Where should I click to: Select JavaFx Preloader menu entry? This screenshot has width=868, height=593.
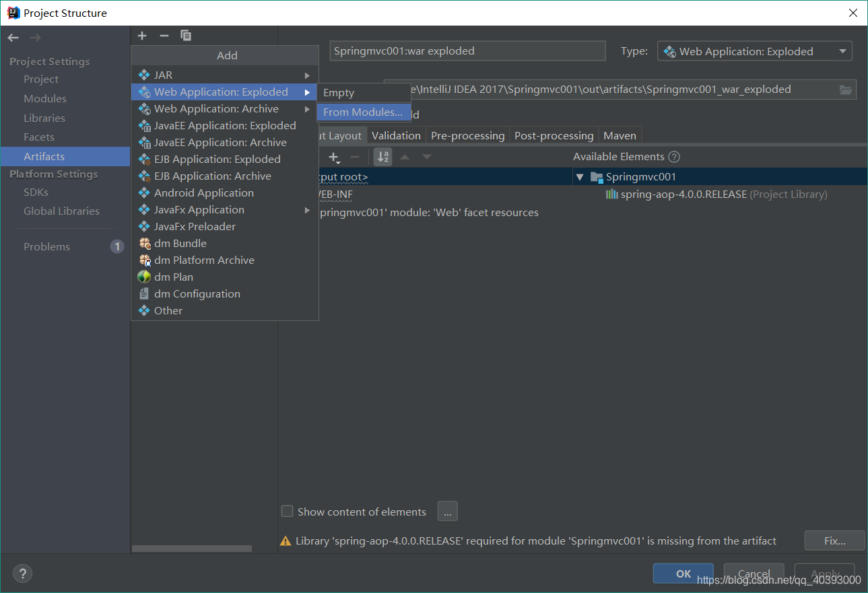point(224,226)
